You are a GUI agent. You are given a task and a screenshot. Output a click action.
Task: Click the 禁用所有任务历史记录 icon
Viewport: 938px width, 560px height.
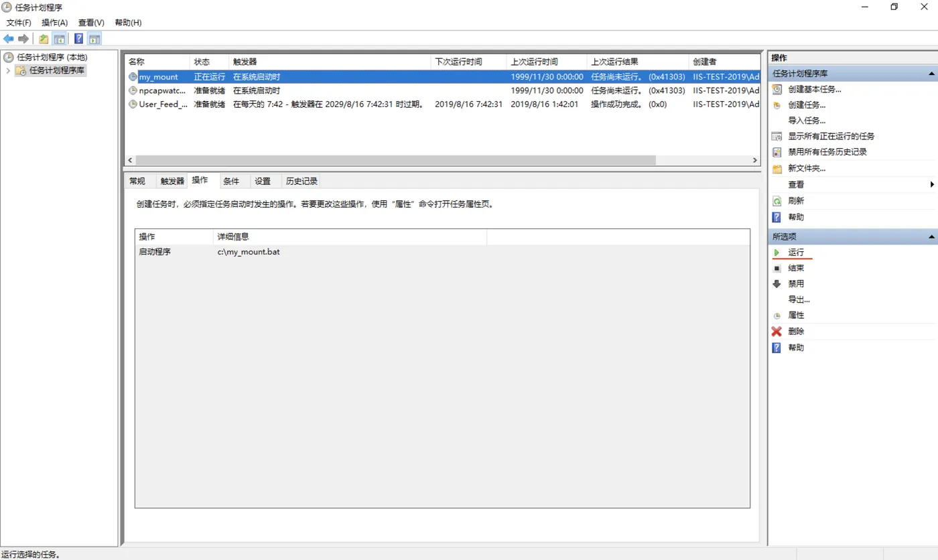777,152
